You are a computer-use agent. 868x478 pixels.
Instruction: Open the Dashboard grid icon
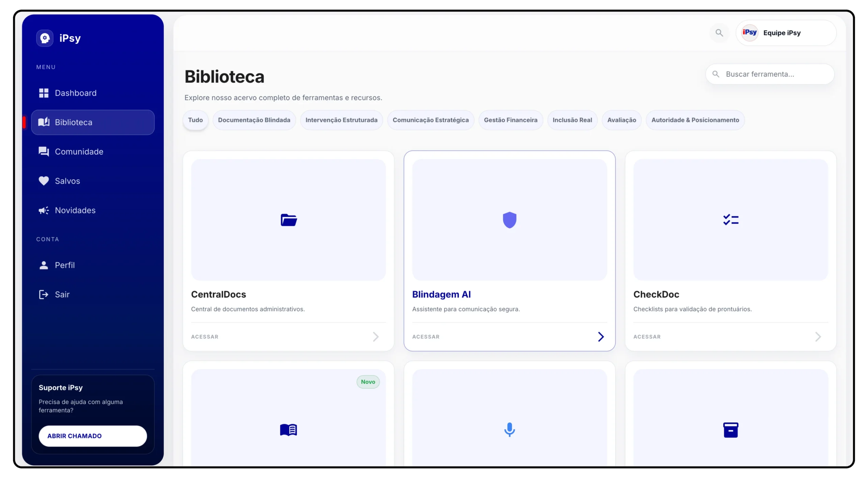pos(44,93)
